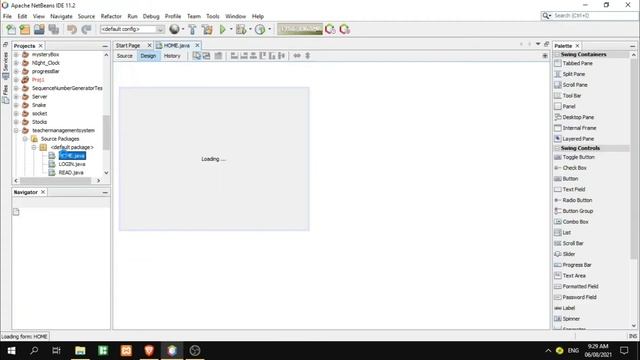Click the Selection Mode icon in designer toolbar
This screenshot has height=360, width=640.
point(197,56)
